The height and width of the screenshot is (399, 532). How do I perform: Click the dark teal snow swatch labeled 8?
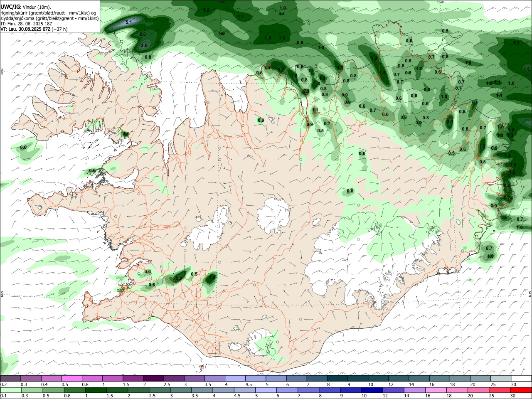point(337,378)
